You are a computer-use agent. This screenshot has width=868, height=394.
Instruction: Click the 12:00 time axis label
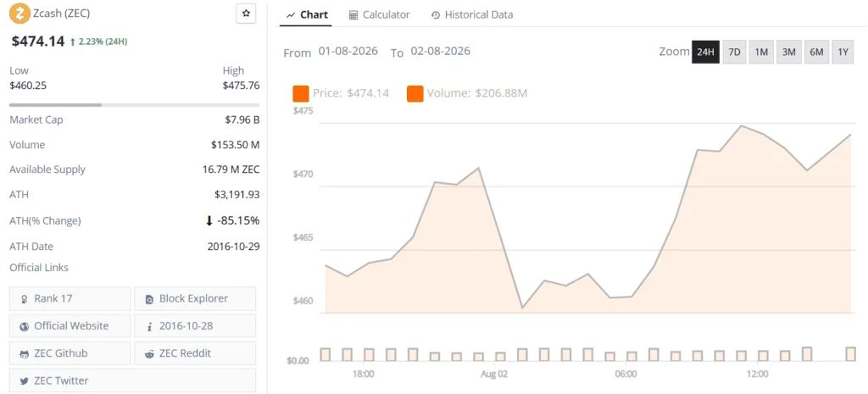[x=757, y=374]
